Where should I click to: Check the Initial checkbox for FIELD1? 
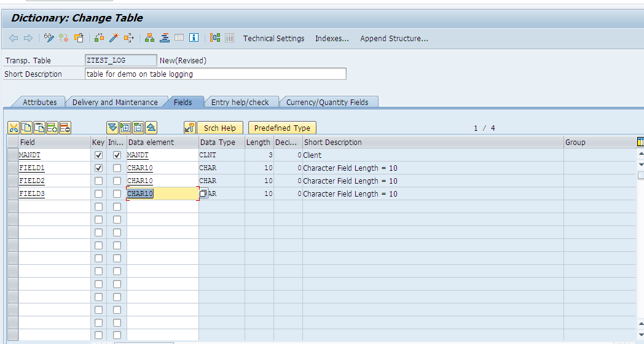click(x=117, y=168)
